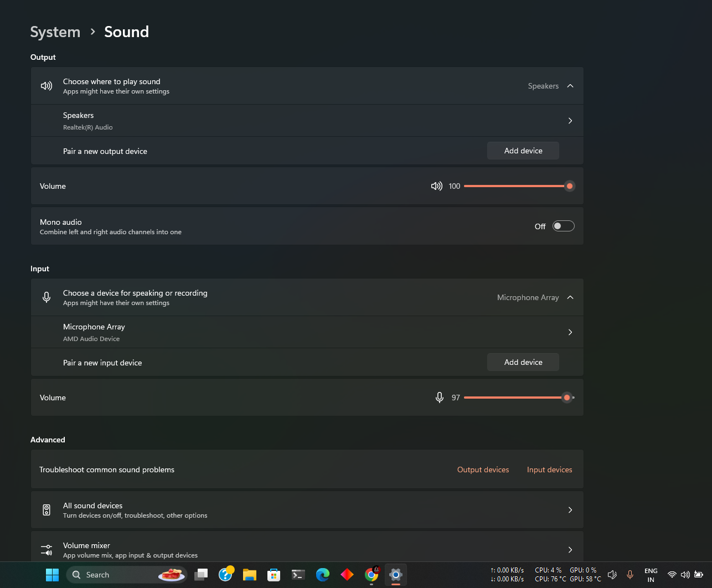The height and width of the screenshot is (588, 712).
Task: Click the speaker icon beside 'Choose where to play sound'
Action: tap(47, 86)
